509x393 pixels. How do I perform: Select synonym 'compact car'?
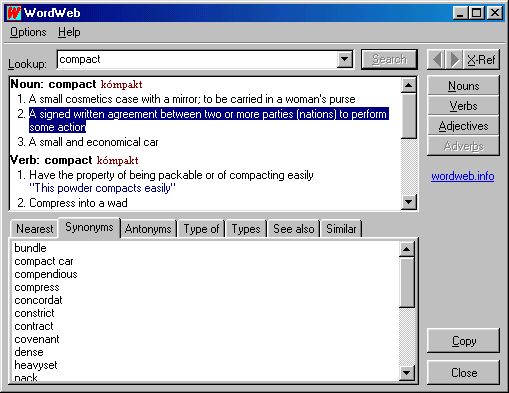click(44, 261)
